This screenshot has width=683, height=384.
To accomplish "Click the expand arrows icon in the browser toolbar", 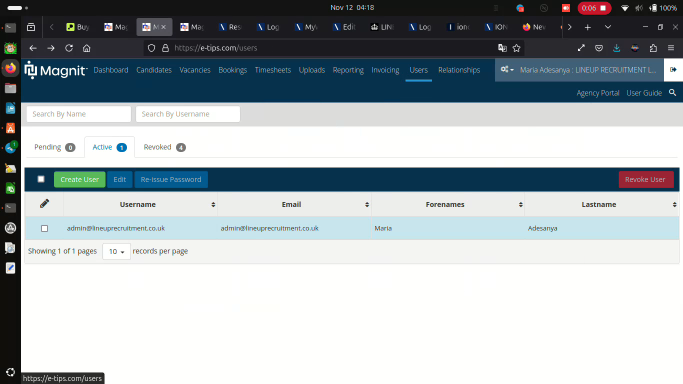I will coord(581,48).
